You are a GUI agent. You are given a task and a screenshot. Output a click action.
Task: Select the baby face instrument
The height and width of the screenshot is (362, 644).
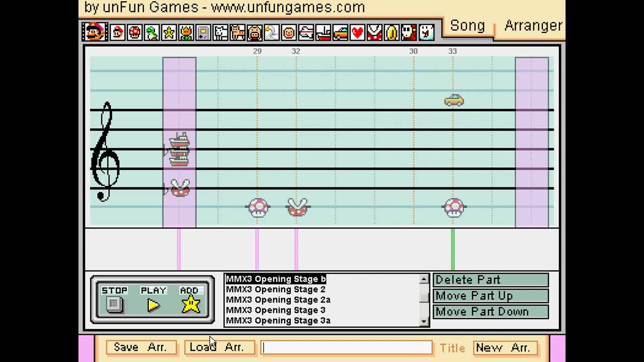point(289,33)
